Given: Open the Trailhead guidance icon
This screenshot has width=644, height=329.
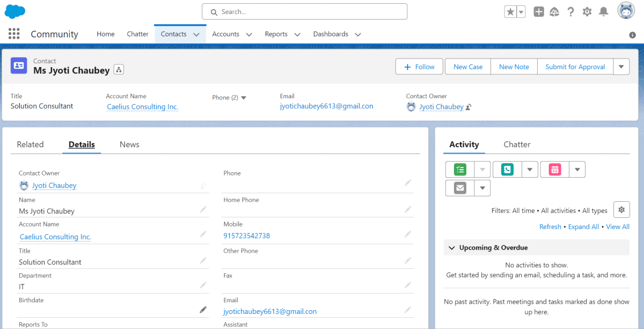Looking at the screenshot, I should coord(555,12).
